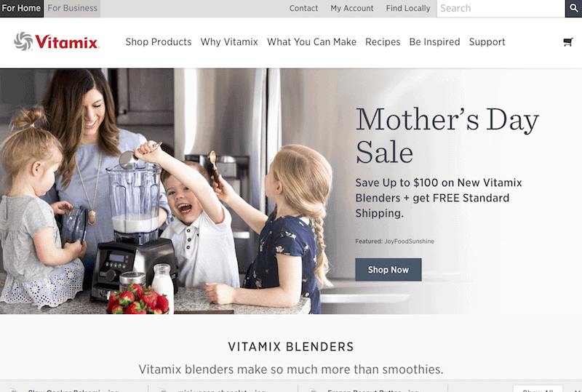Open the Be Inspired menu
This screenshot has height=392, width=582.
[x=434, y=42]
